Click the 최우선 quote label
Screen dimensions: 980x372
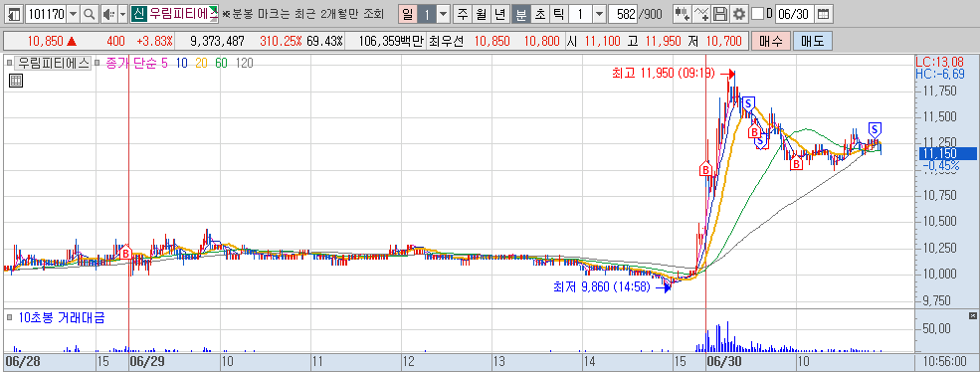pos(447,41)
